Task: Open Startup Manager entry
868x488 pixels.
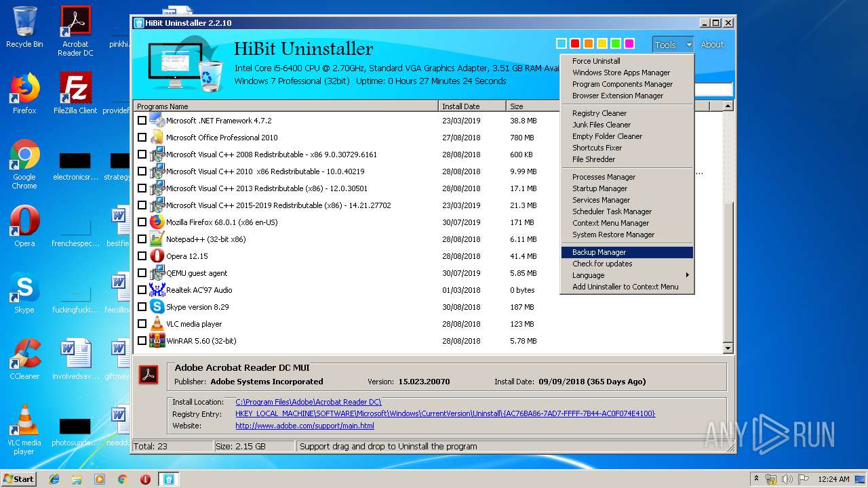Action: tap(627, 188)
